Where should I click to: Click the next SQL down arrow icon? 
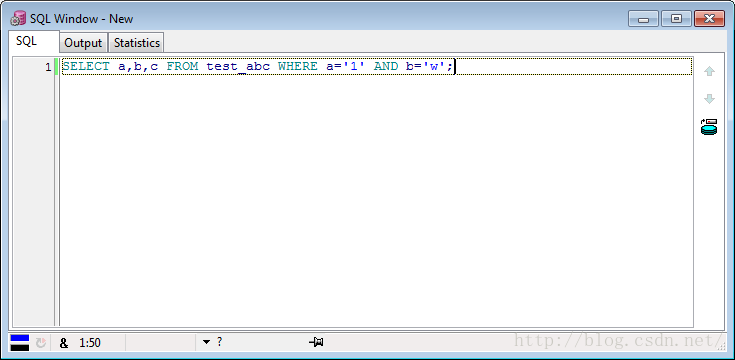(709, 99)
